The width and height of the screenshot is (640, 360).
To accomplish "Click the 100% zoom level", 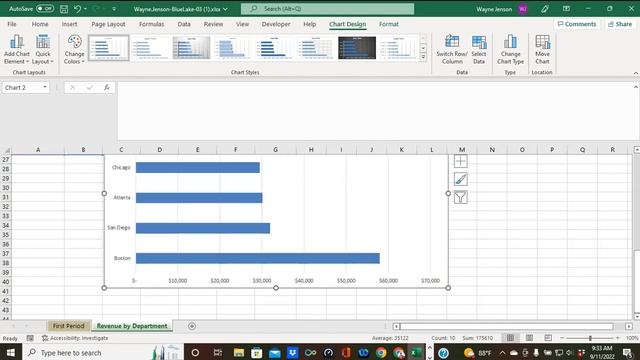I will pyautogui.click(x=631, y=338).
